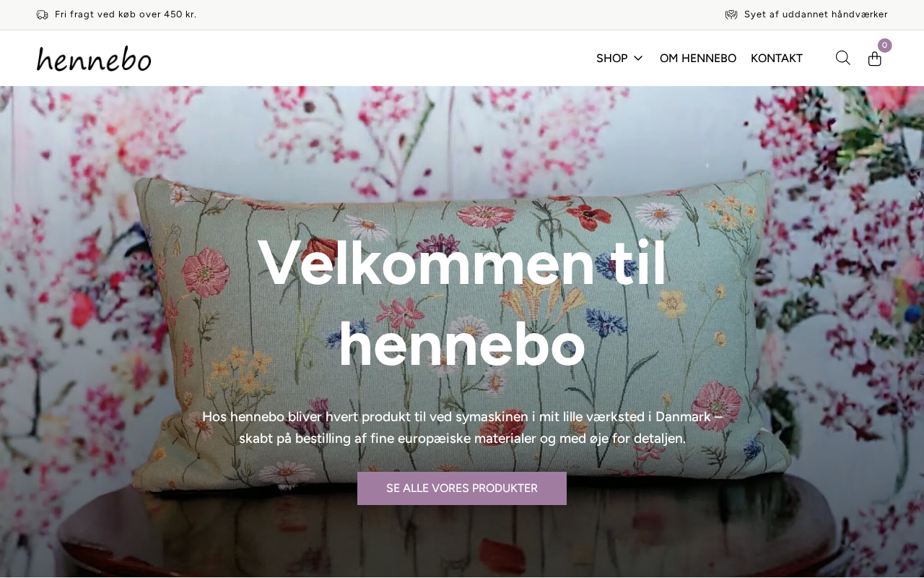Click the handshake craftsmanship icon
The height and width of the screenshot is (578, 924).
click(731, 14)
